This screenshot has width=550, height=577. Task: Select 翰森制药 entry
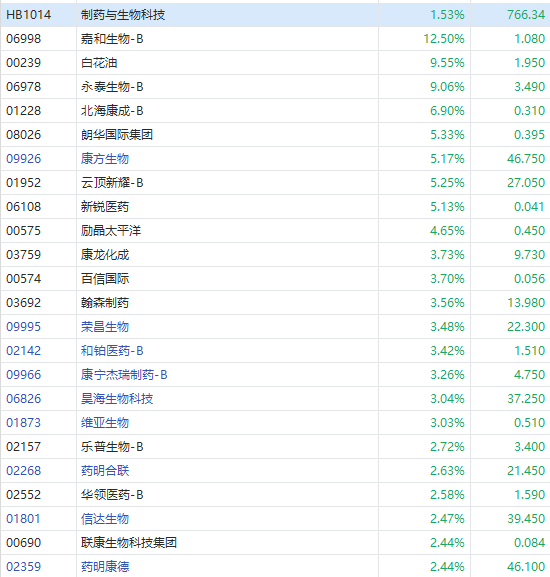pyautogui.click(x=275, y=302)
